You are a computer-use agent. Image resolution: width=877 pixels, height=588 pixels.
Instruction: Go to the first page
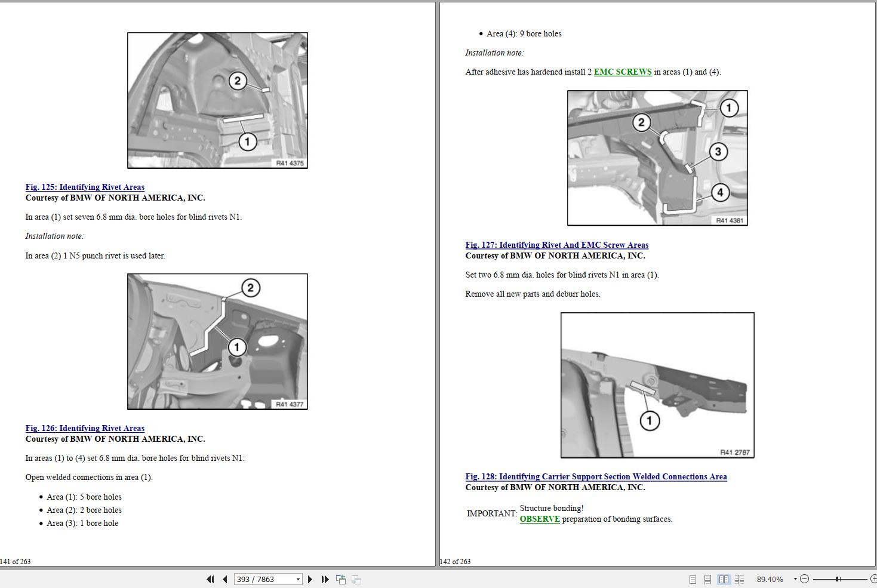(210, 579)
